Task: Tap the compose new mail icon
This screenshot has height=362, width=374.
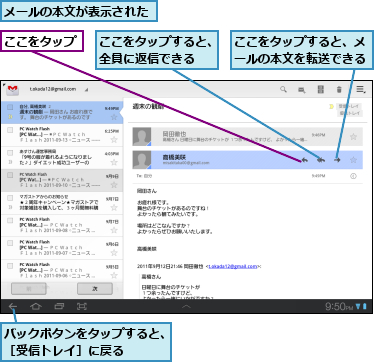Action: tap(302, 90)
